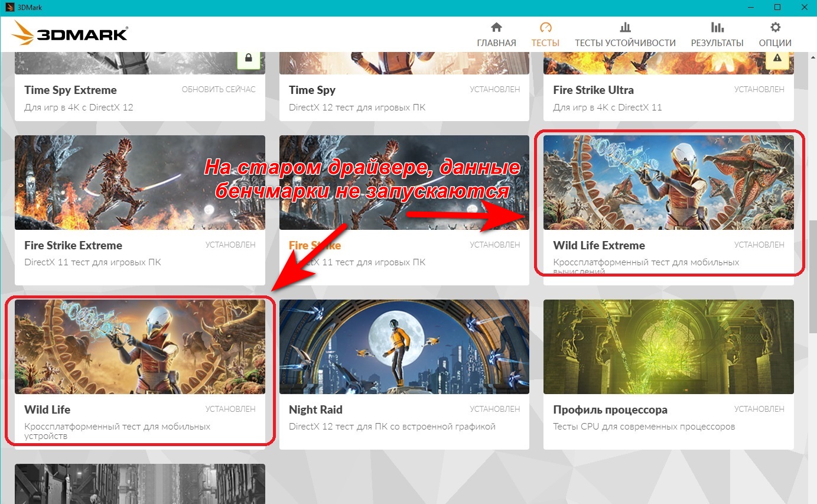The image size is (817, 504).
Task: Switch to the ТЕСТЫ tab
Action: [x=545, y=35]
